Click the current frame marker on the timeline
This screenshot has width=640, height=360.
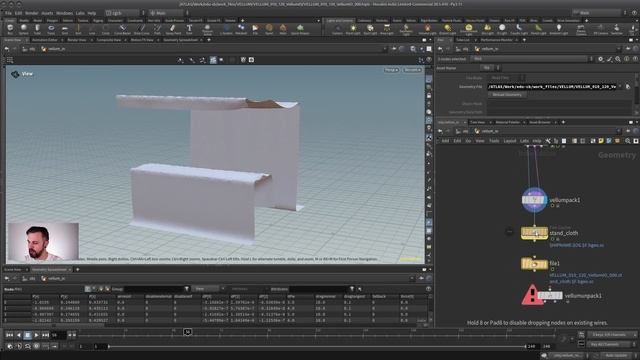[187, 332]
